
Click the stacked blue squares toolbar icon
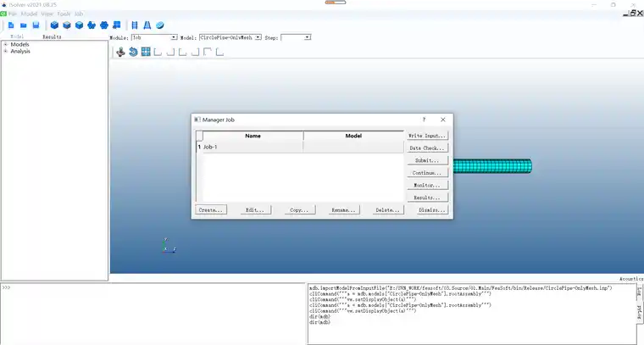tap(117, 25)
